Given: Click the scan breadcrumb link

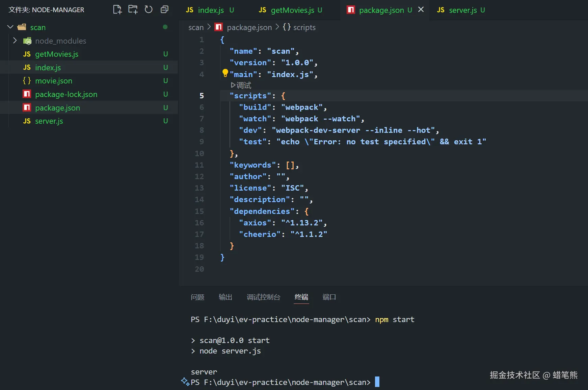Looking at the screenshot, I should coord(196,27).
